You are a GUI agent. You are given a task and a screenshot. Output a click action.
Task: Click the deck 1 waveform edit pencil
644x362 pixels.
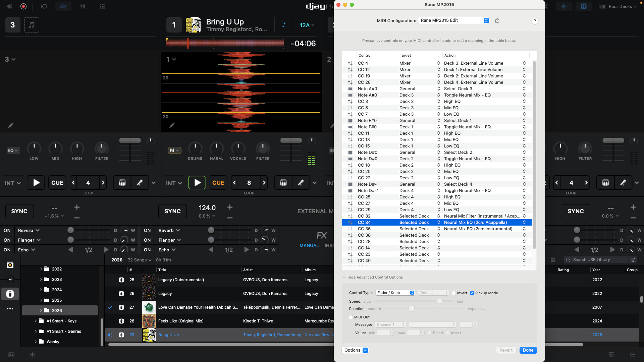[x=172, y=125]
